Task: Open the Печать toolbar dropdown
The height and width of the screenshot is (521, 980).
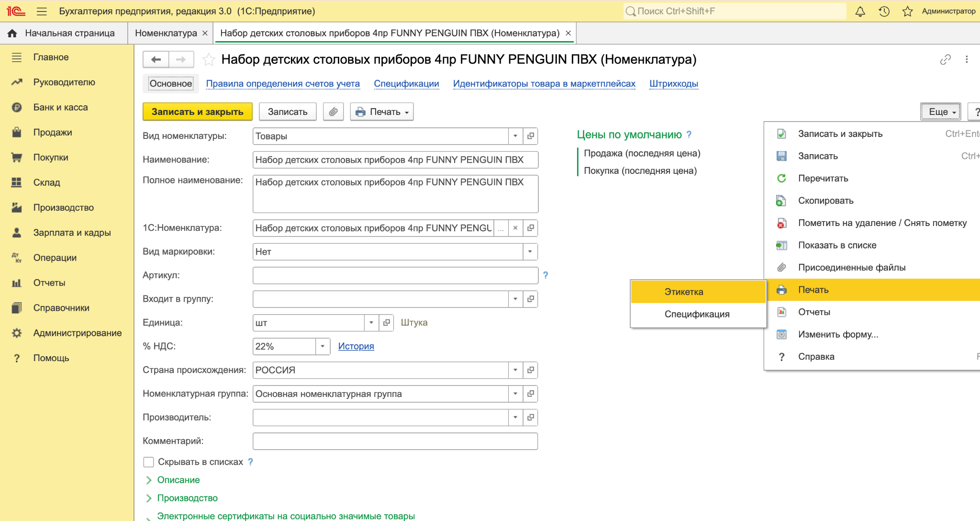Action: click(382, 112)
